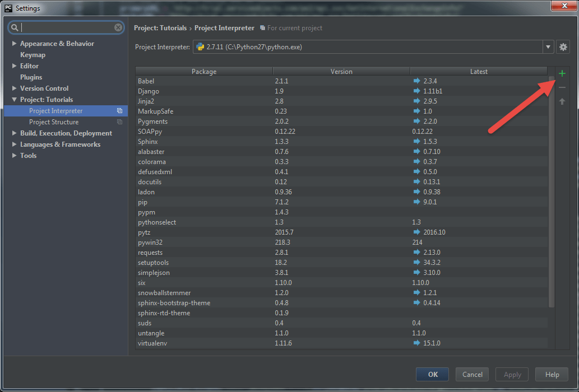Screen dimensions: 579x392
Task: Select the pytz package row
Action: [x=341, y=232]
